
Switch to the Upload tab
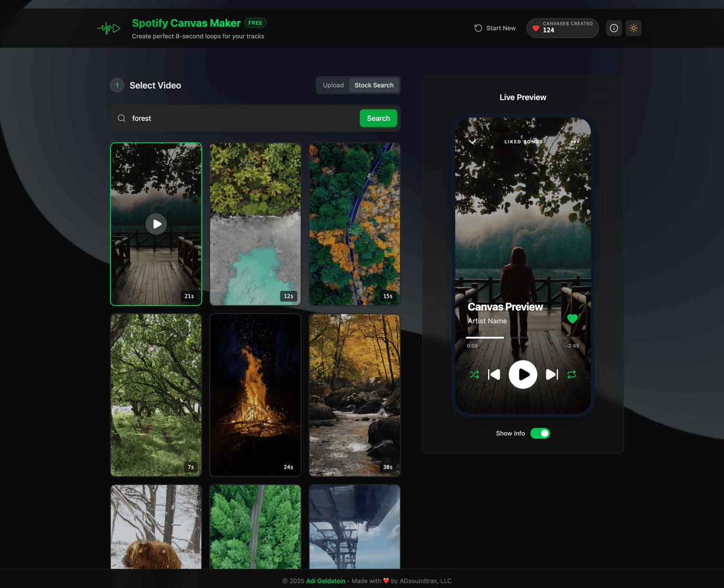(333, 85)
